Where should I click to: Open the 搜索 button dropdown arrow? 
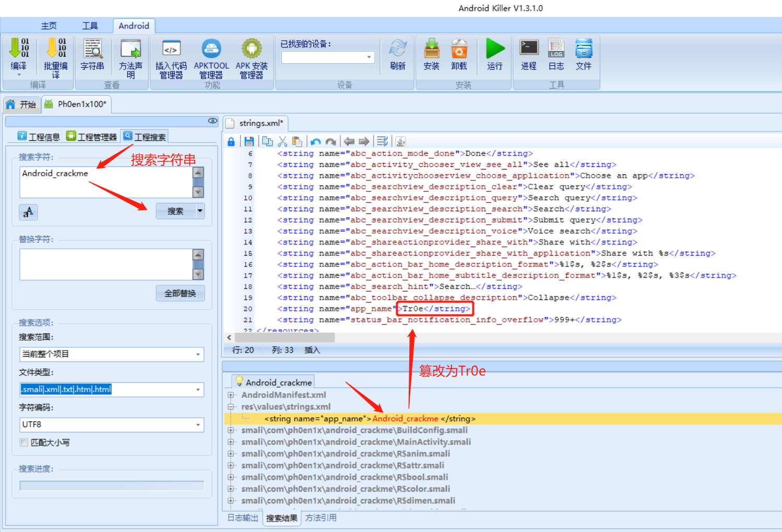click(200, 211)
